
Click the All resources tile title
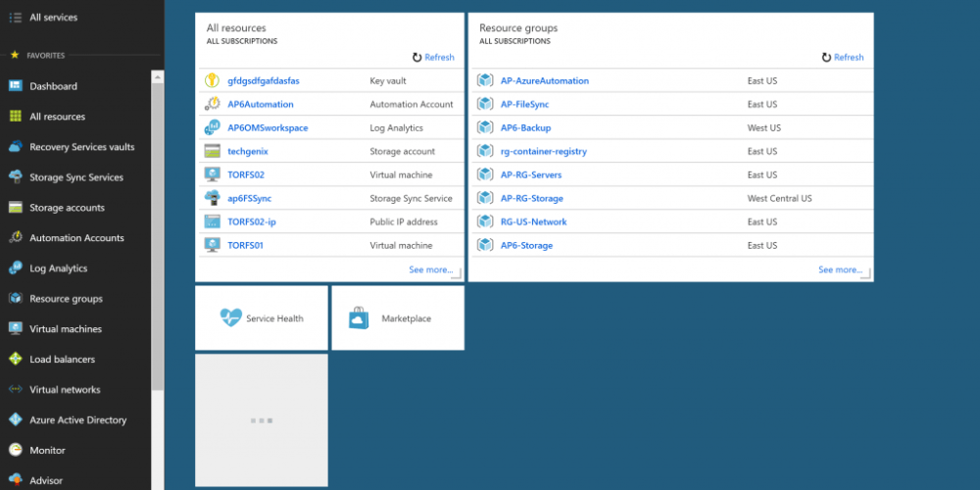pos(236,28)
